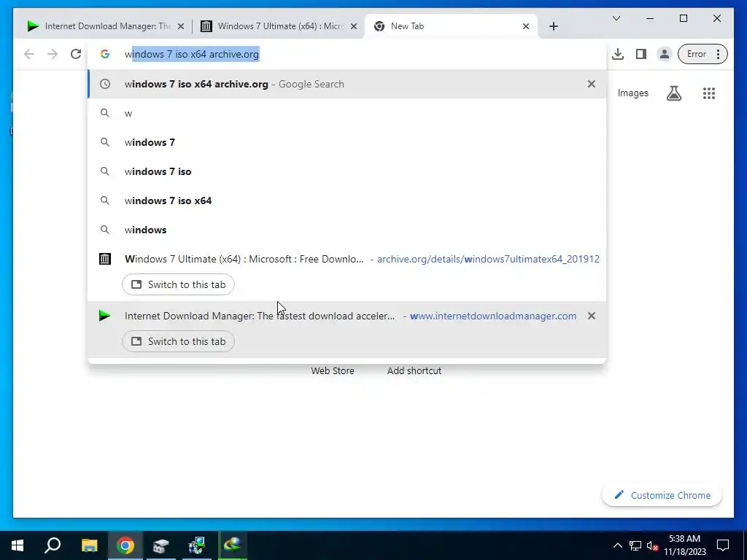
Task: Open File Explorer from the taskbar
Action: point(89,545)
